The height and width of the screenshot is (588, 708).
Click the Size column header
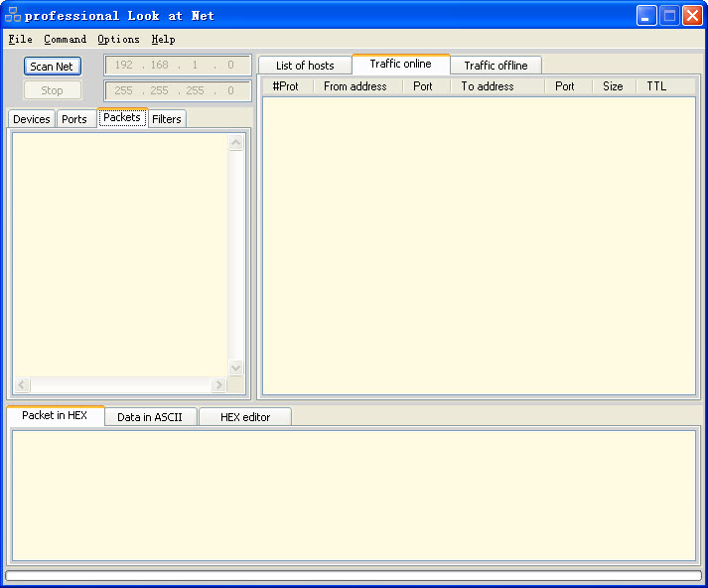[613, 86]
